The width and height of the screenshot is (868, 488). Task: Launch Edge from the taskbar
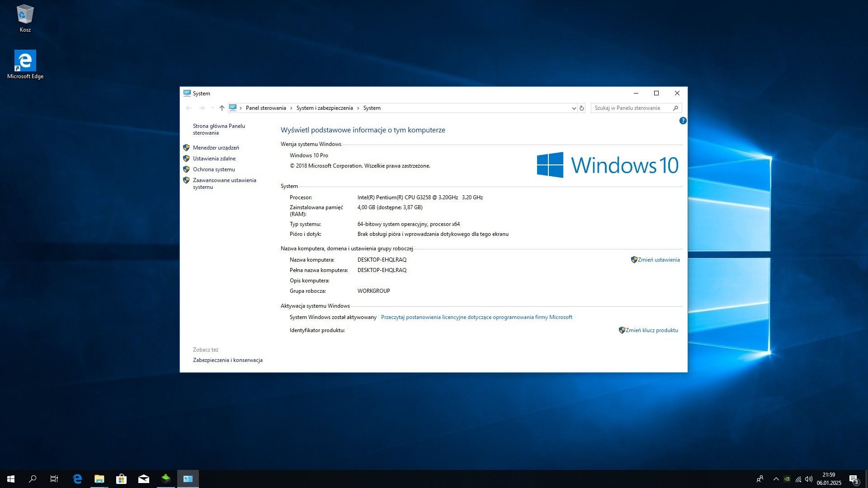point(77,479)
